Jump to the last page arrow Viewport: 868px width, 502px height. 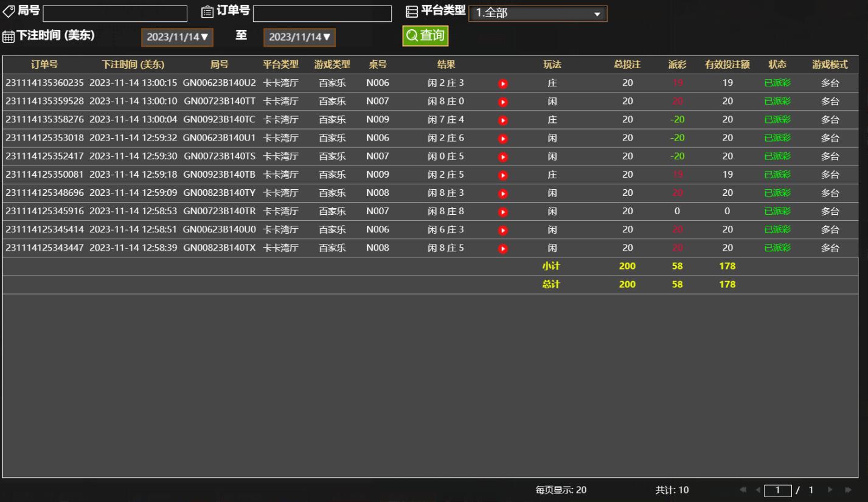848,490
